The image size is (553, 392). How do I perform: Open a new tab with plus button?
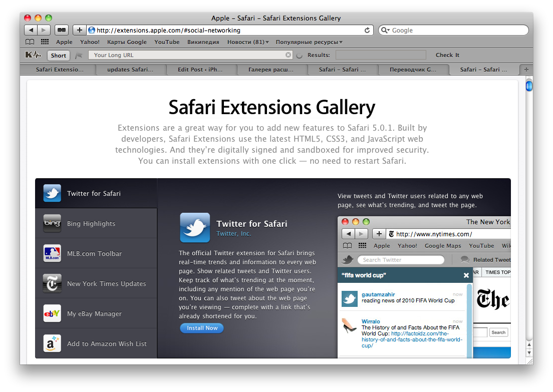click(526, 70)
